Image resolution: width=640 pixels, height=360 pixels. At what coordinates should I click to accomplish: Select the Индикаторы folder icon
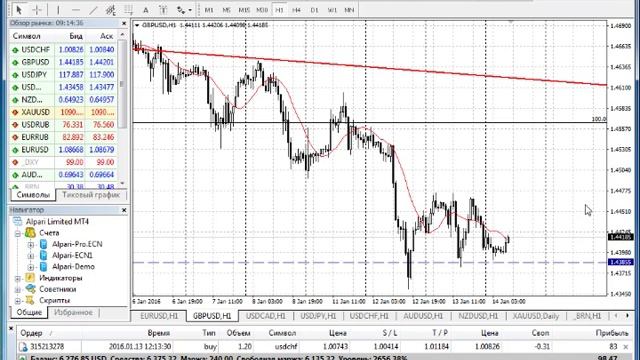pyautogui.click(x=30, y=278)
